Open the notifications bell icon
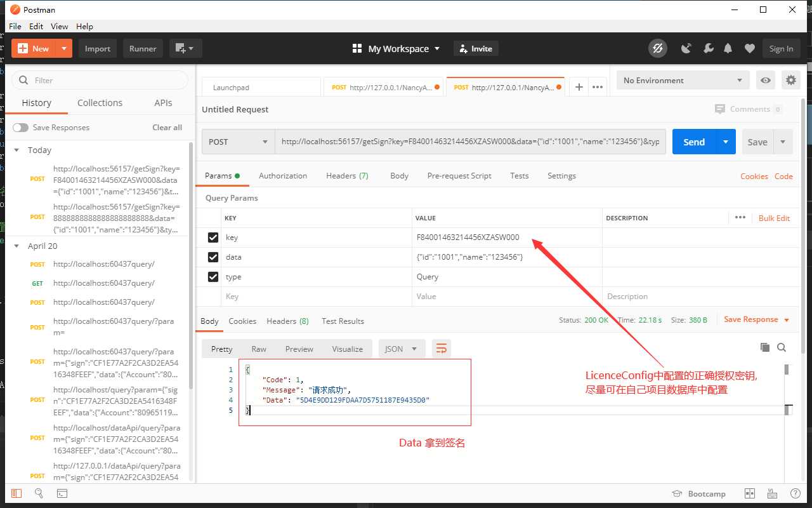The width and height of the screenshot is (812, 508). (728, 48)
